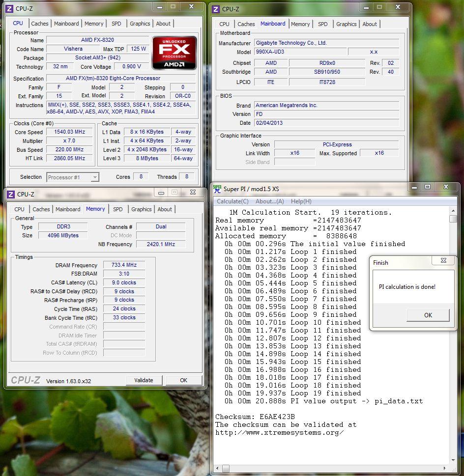Click the HT Link value 2860.05 MHz
This screenshot has width=464, height=476.
pos(69,159)
